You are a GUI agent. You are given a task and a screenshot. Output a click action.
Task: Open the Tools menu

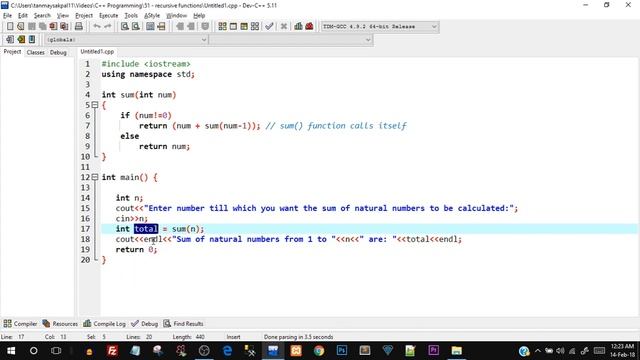(131, 16)
